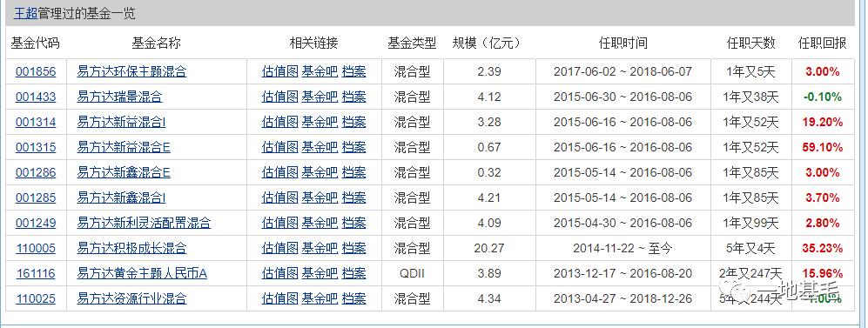Click the 基金类型 column header

pos(412,44)
